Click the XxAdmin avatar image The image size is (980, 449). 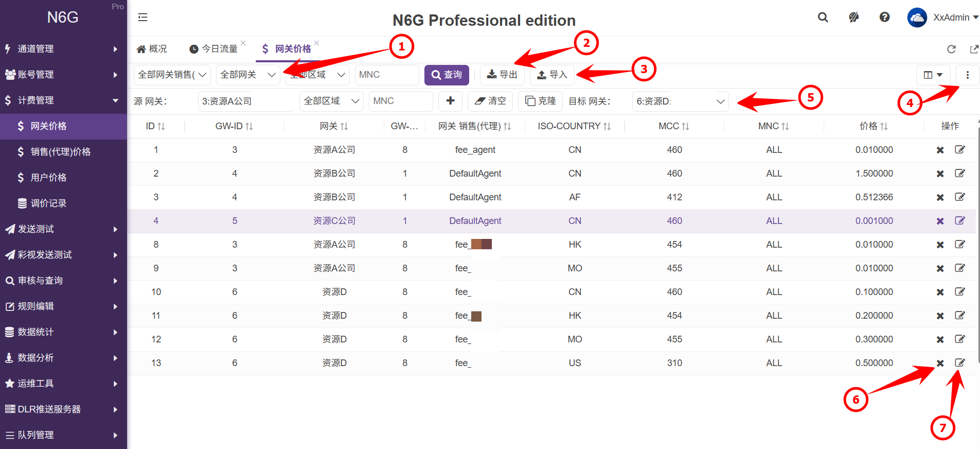click(x=917, y=18)
